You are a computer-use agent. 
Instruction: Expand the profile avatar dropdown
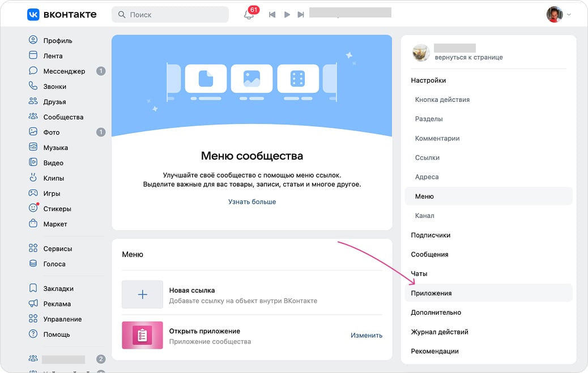pos(559,15)
